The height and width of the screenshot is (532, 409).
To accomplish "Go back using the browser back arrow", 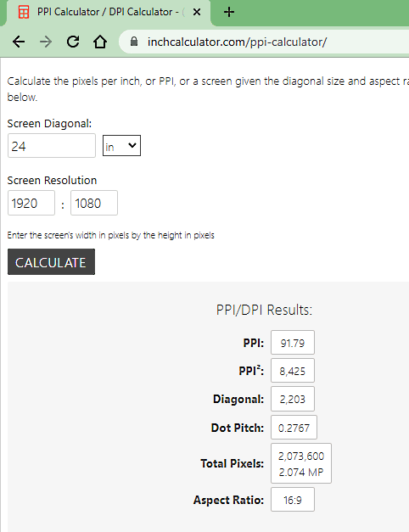I will (19, 42).
